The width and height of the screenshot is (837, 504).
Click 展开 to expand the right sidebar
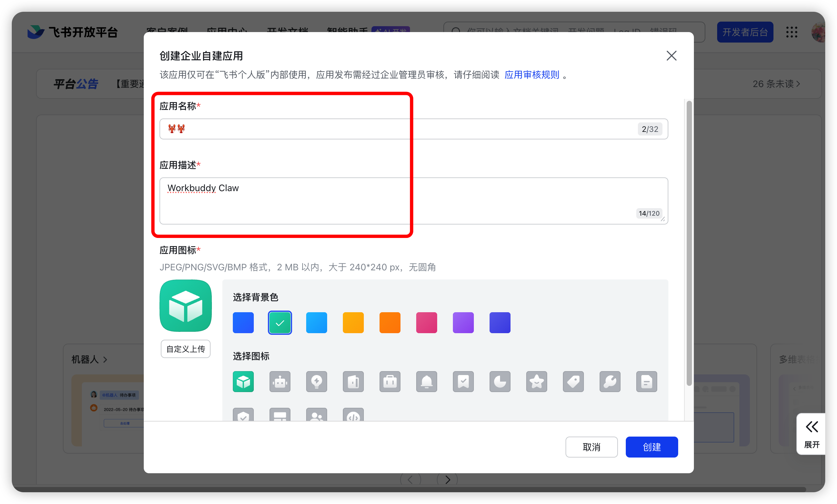click(x=811, y=434)
